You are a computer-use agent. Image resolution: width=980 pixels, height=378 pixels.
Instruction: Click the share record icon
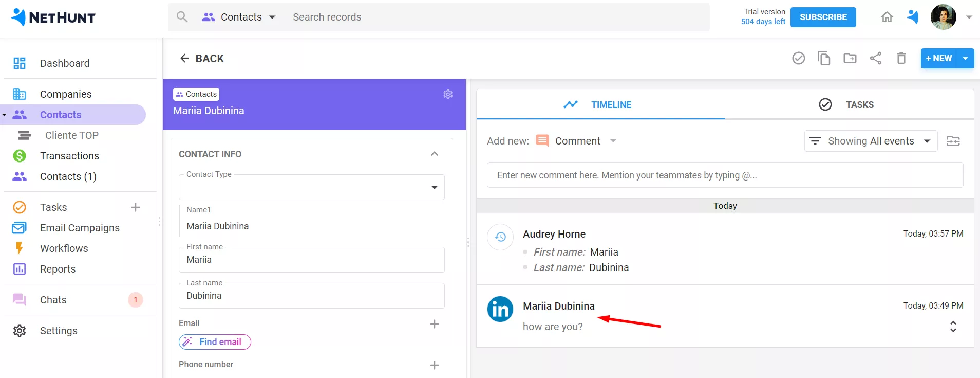(876, 58)
